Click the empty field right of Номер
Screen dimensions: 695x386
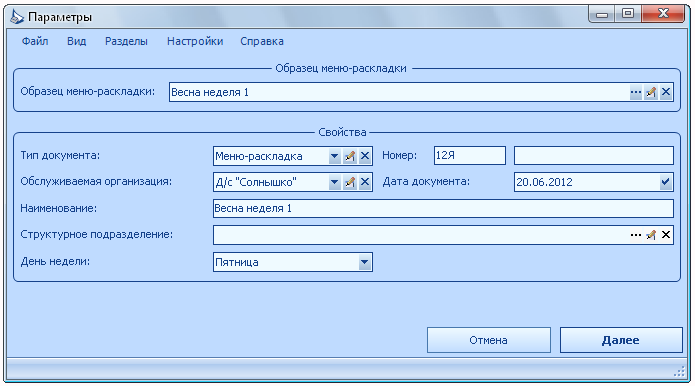click(593, 156)
